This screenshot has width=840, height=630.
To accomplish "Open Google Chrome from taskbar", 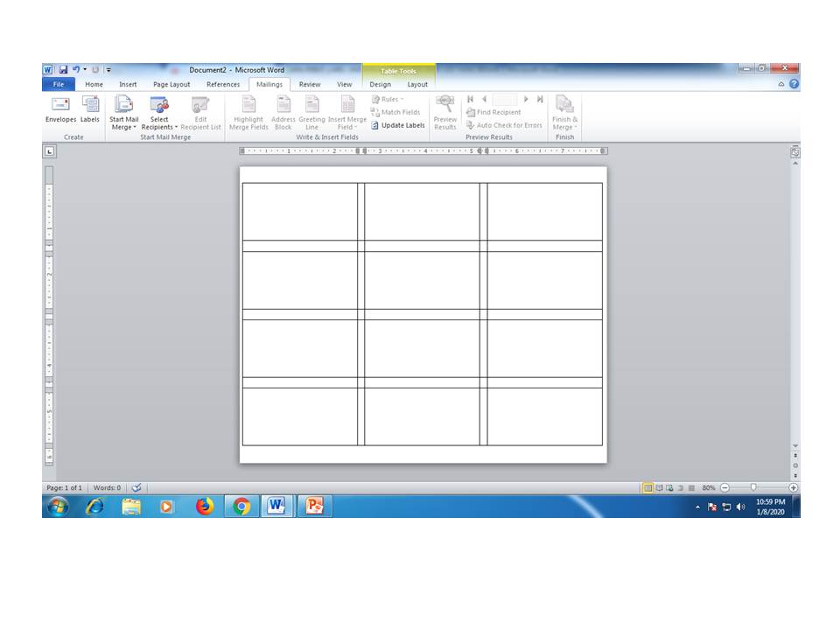I will [241, 506].
